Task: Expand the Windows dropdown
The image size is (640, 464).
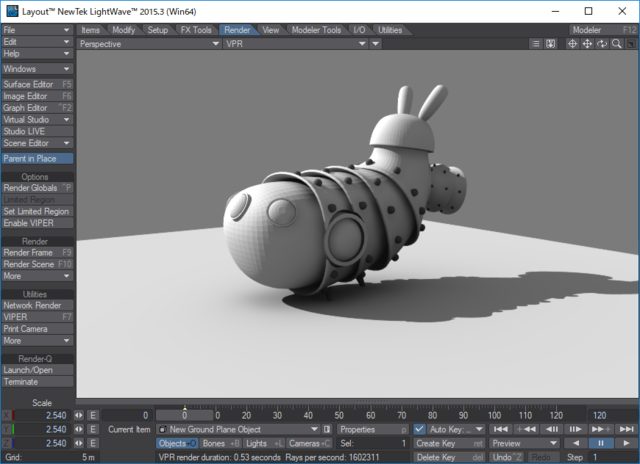Action: (x=37, y=69)
